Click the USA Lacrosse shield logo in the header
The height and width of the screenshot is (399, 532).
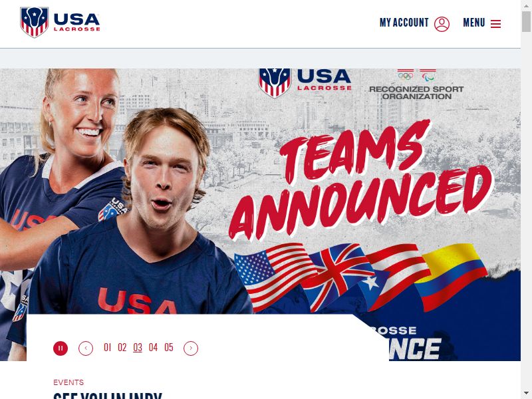point(34,22)
